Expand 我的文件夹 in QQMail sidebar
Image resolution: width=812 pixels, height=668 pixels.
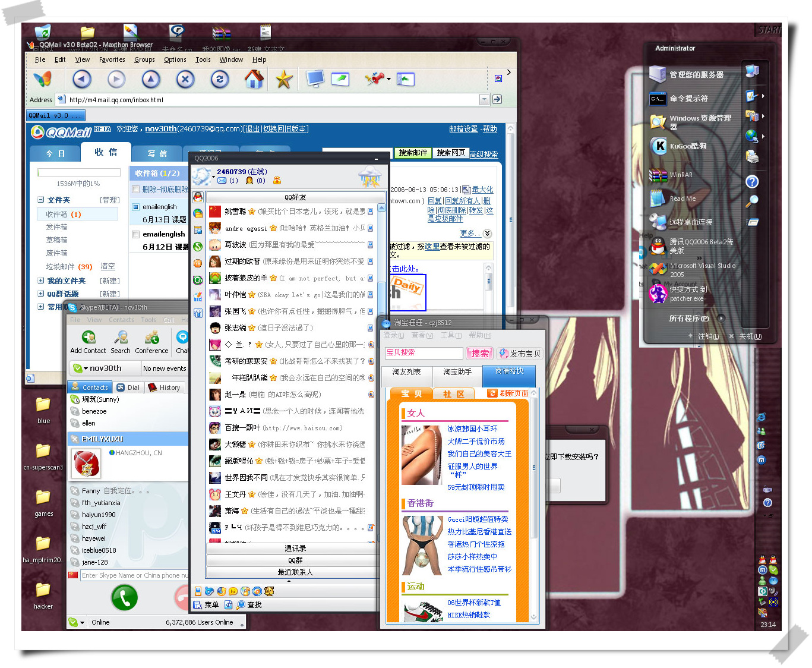click(41, 281)
